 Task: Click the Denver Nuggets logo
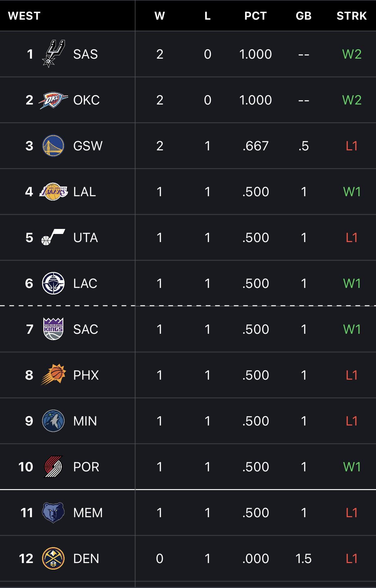click(53, 558)
